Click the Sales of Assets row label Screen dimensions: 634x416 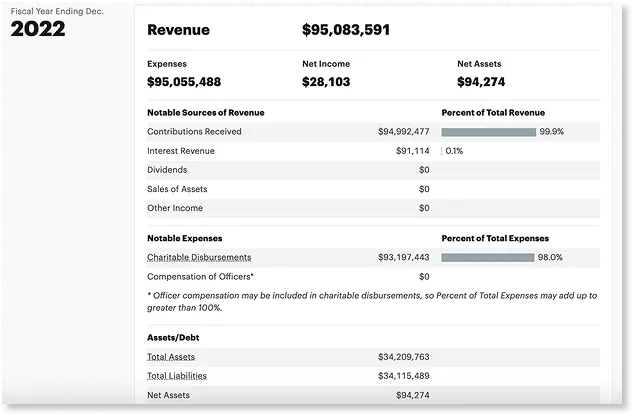tap(177, 189)
